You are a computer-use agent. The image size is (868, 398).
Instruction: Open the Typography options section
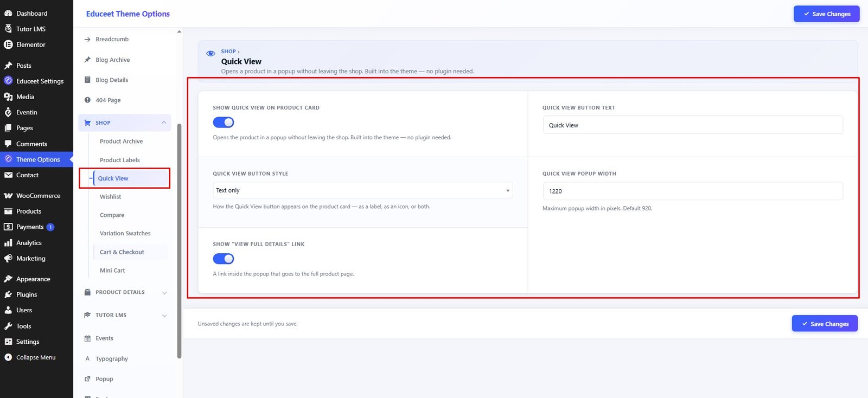pyautogui.click(x=112, y=359)
